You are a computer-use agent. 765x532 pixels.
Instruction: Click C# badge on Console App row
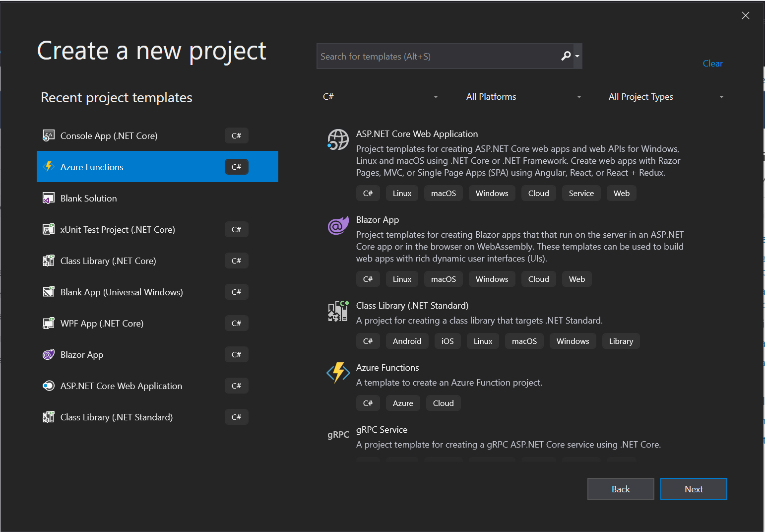point(236,135)
